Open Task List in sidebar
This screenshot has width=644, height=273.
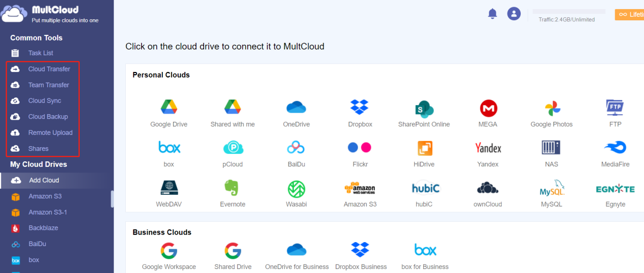[41, 53]
